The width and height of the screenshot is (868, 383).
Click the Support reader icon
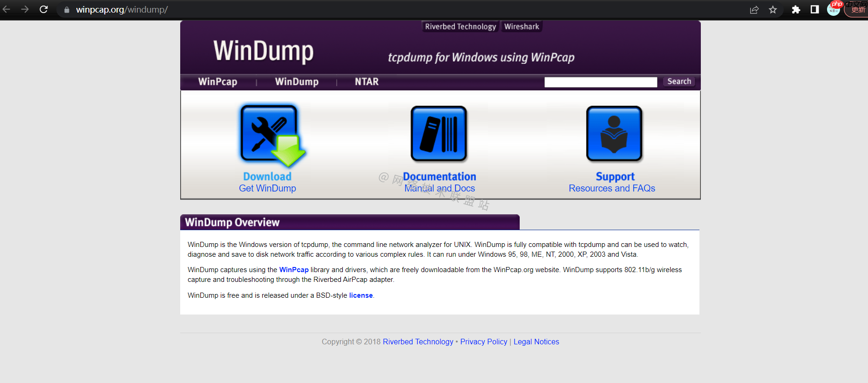(x=614, y=134)
